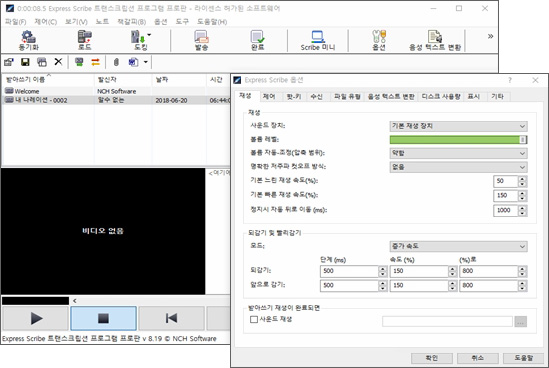
Task: Open the 보기(V) menu
Action: click(76, 22)
